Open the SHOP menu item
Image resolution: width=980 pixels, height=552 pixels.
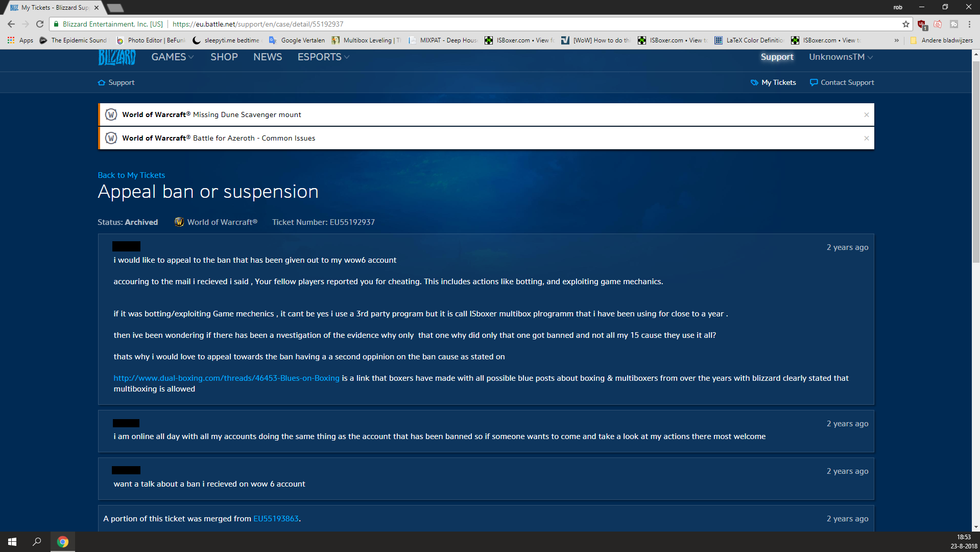(x=224, y=57)
